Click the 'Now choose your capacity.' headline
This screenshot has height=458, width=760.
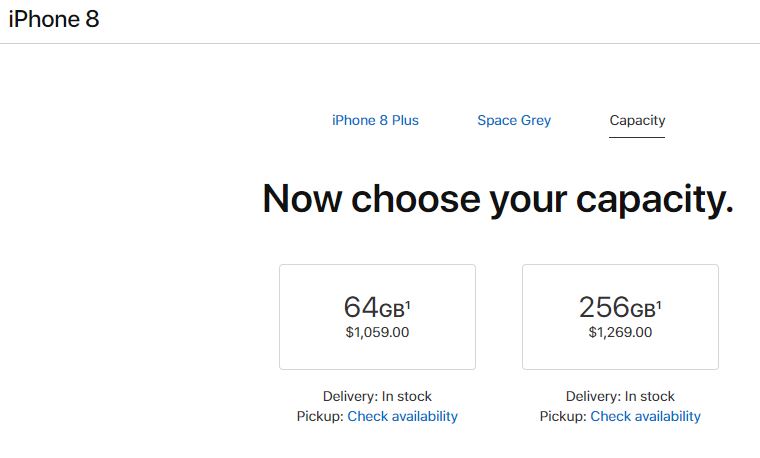pyautogui.click(x=497, y=199)
